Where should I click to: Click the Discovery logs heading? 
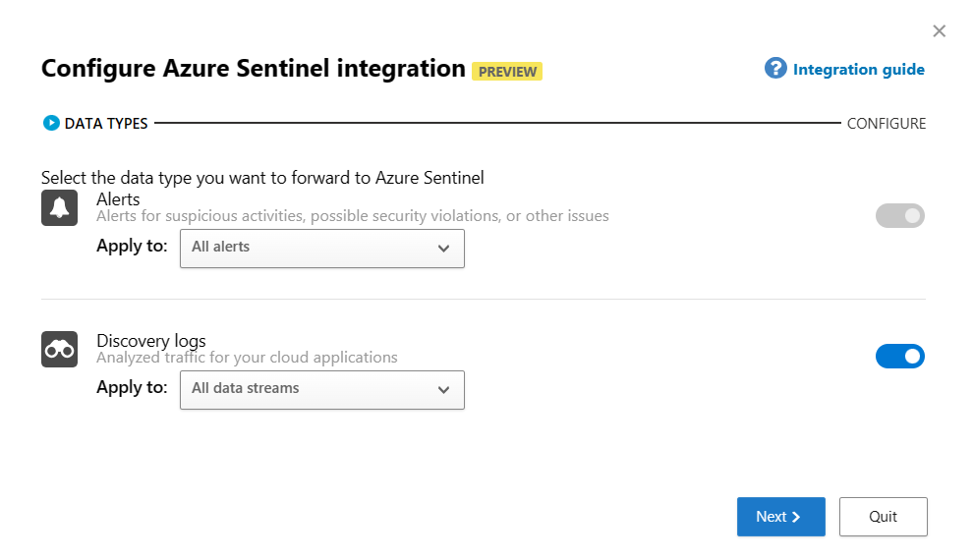[x=150, y=341]
